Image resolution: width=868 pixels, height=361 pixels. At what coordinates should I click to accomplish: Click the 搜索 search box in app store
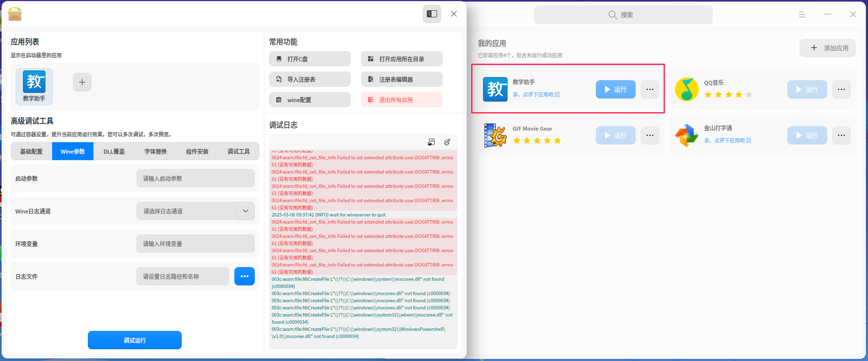click(623, 15)
